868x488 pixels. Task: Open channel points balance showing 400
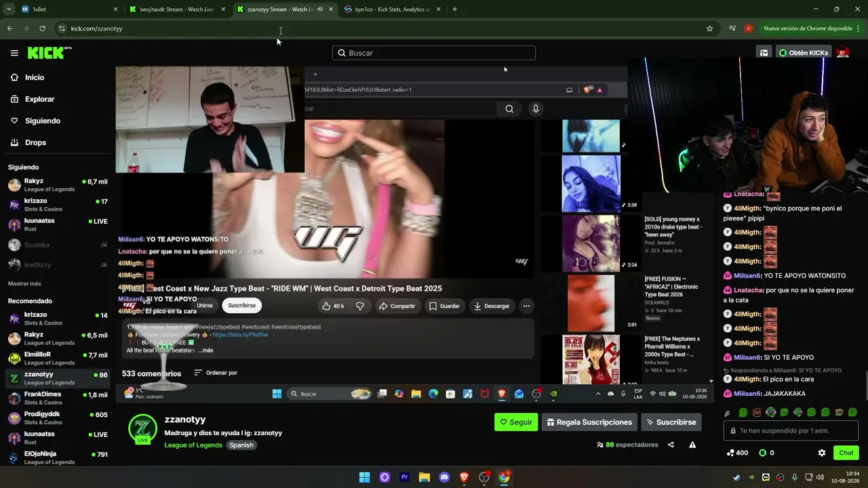coord(737,453)
